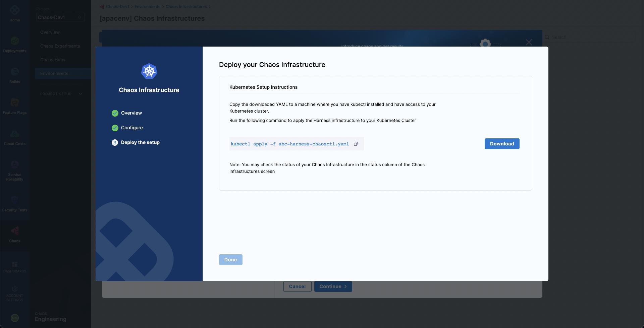This screenshot has height=328, width=644.
Task: Click the user avatar at bottom left
Action: tap(15, 318)
